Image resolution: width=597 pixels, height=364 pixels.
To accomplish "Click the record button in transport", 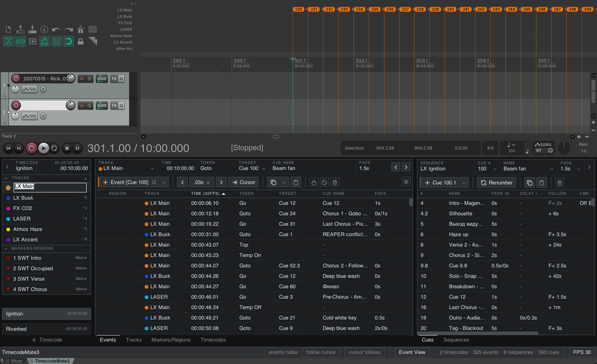I will (32, 148).
